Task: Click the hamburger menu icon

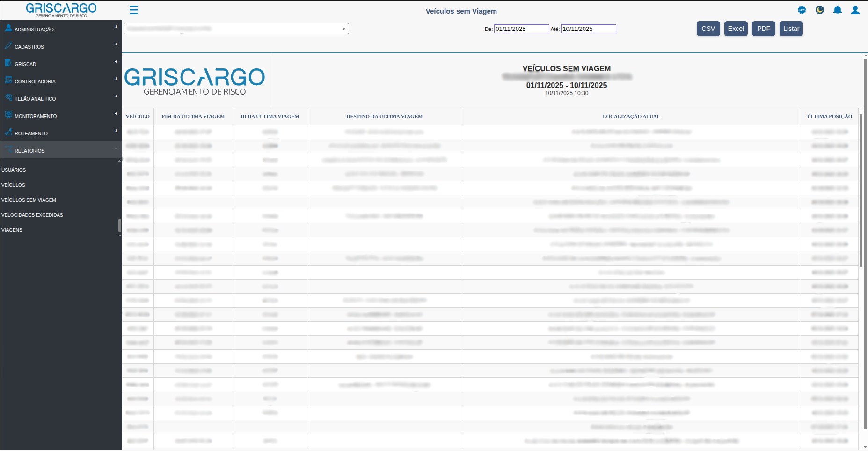Action: 133,10
